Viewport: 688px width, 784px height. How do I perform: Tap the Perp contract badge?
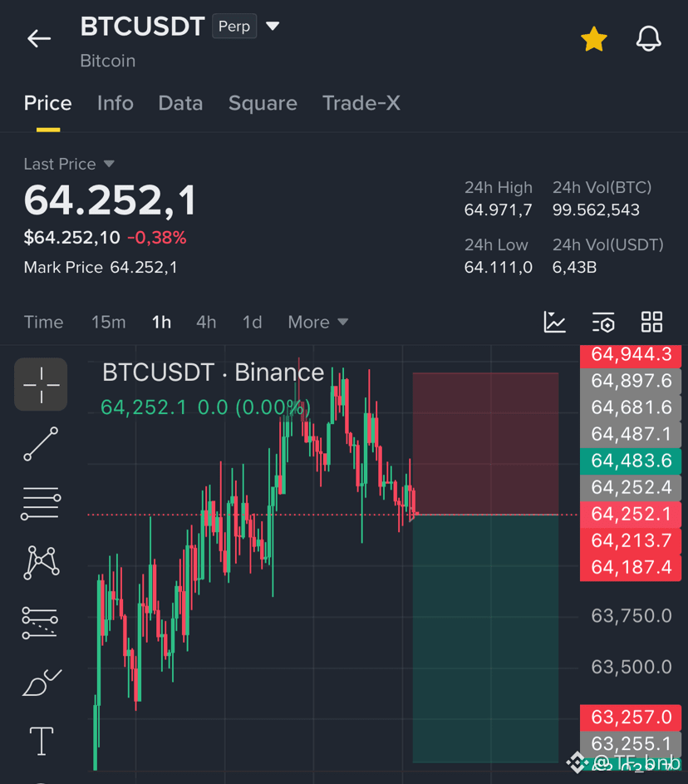pos(234,26)
